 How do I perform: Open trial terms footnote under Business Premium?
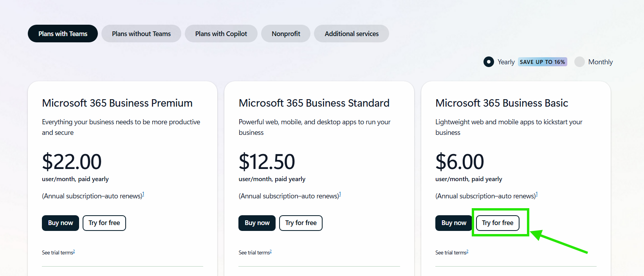coord(74,252)
